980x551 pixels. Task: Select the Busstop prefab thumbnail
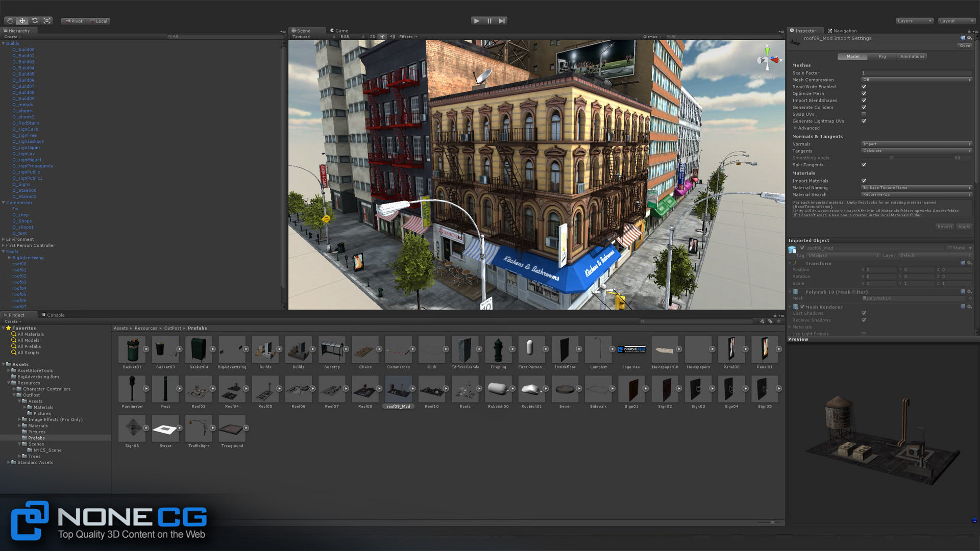pos(332,349)
